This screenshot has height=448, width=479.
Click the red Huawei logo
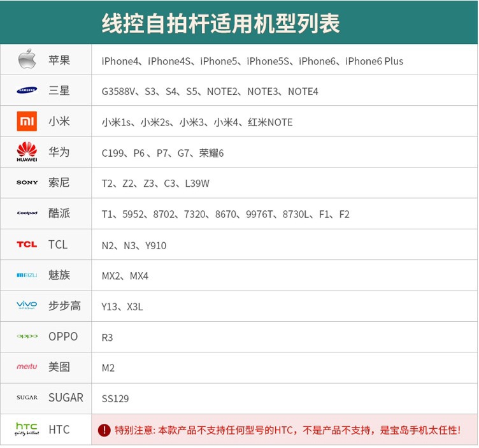[x=27, y=152]
